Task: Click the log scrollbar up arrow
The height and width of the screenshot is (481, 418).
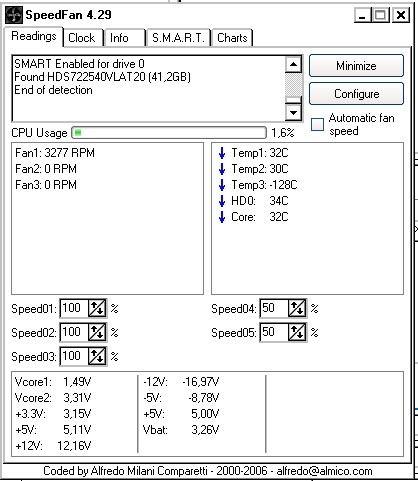Action: pos(293,64)
